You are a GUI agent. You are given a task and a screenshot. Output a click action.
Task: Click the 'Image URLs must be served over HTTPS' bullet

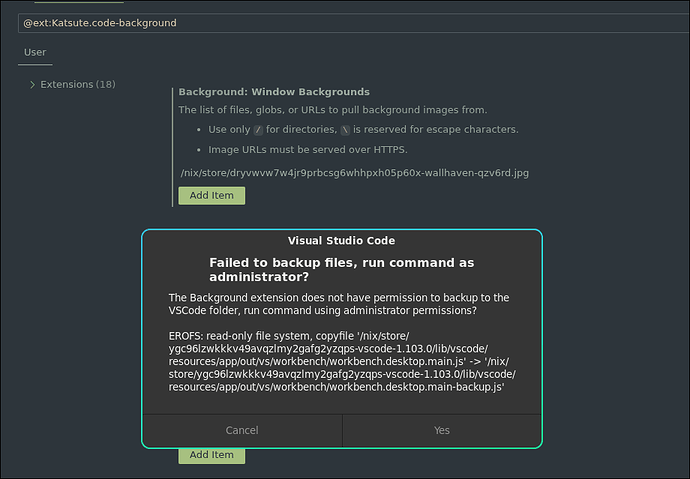308,150
